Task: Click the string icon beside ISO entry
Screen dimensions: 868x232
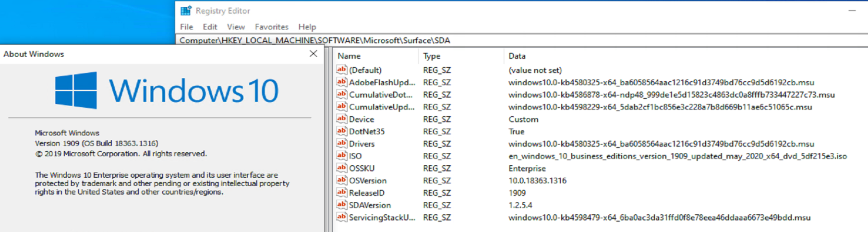Action: tap(341, 155)
